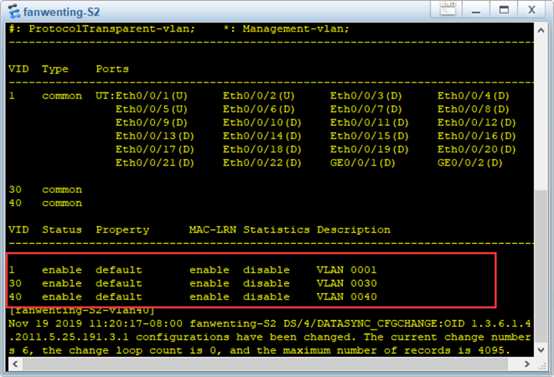Click port entry Eth0/0/10(D)
The image size is (554, 377).
tap(262, 123)
